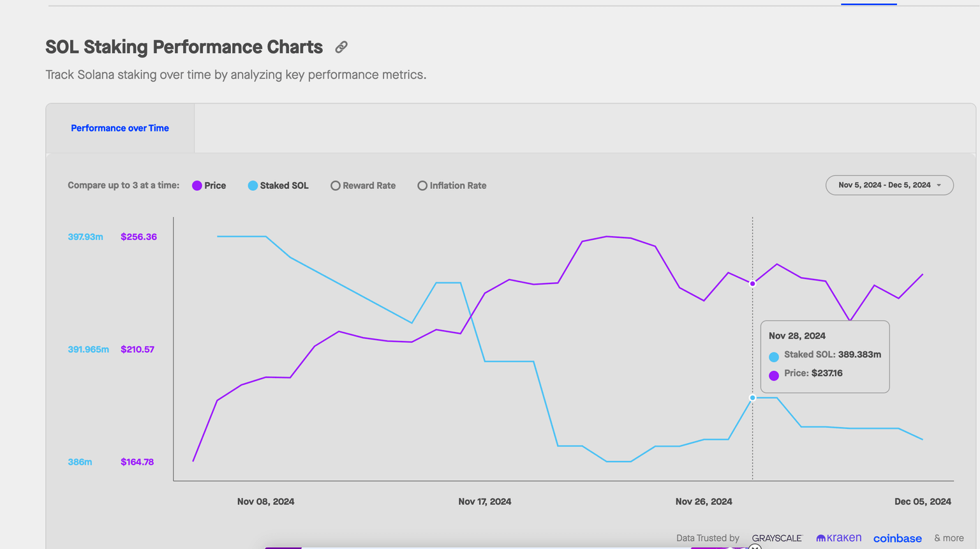Click the Kraken logo
Screen dimensions: 980x549
[838, 538]
